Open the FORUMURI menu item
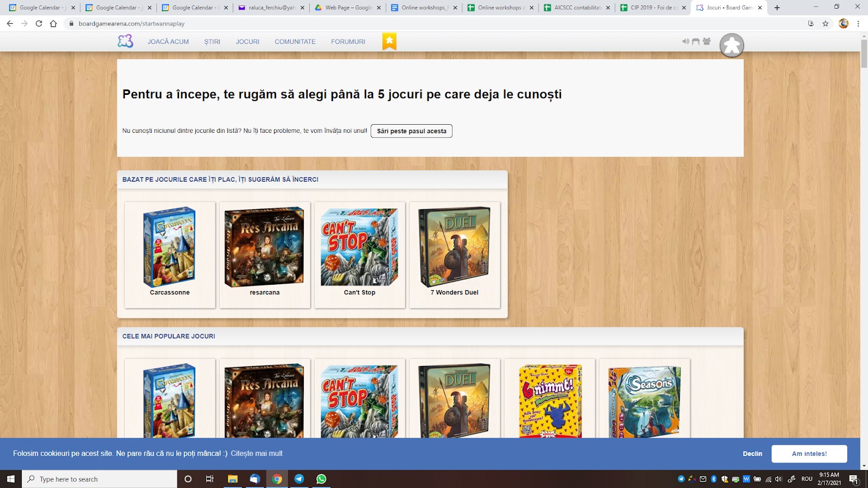This screenshot has width=868, height=488. [348, 42]
